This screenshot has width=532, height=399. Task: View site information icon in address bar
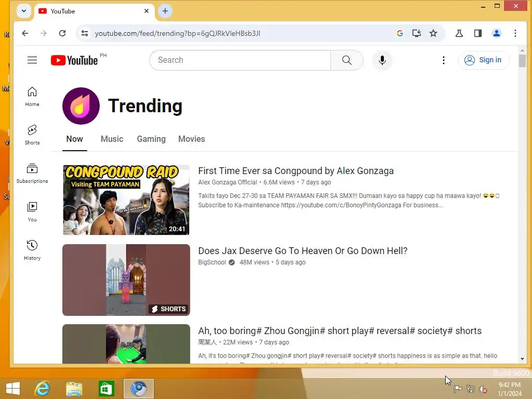click(x=85, y=33)
